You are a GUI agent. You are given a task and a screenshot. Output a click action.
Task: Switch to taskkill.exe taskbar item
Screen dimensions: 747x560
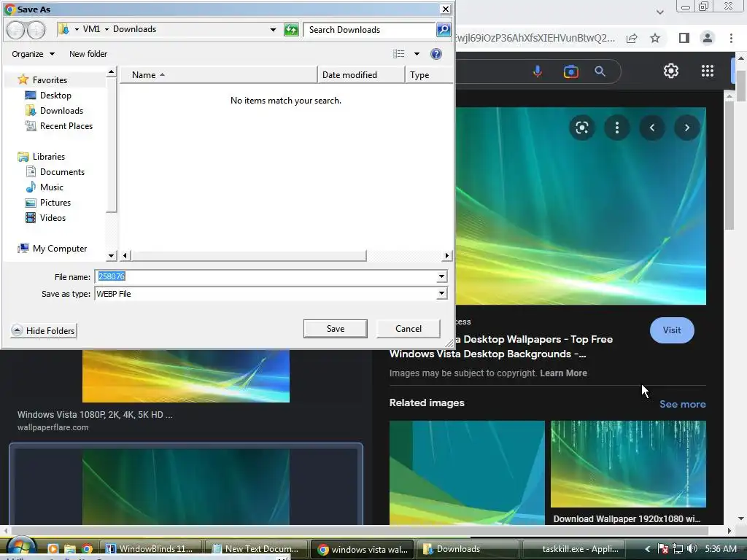coord(574,549)
